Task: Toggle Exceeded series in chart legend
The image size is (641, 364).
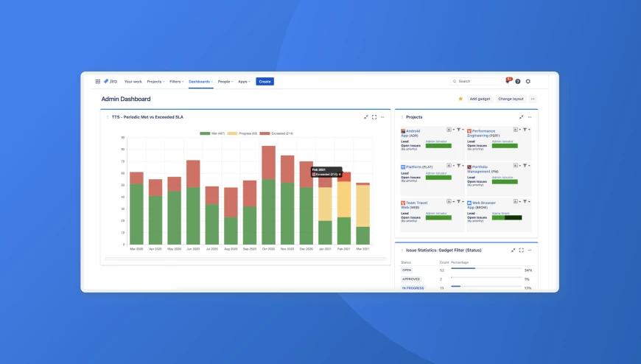Action: click(276, 133)
